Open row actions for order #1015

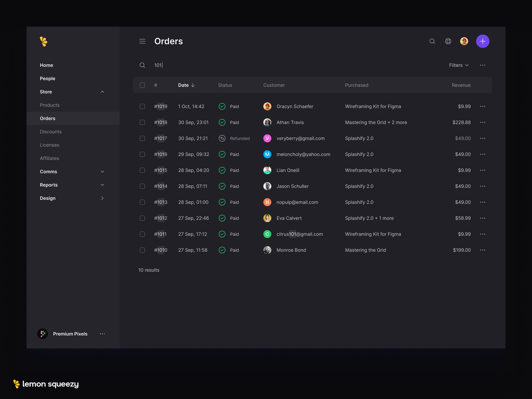coord(483,170)
